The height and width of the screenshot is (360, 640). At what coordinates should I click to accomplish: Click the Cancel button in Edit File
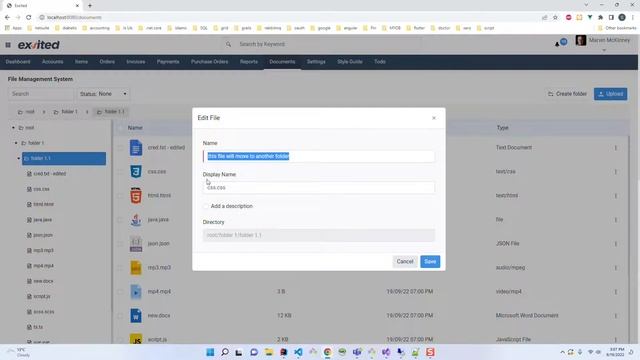[x=404, y=262]
